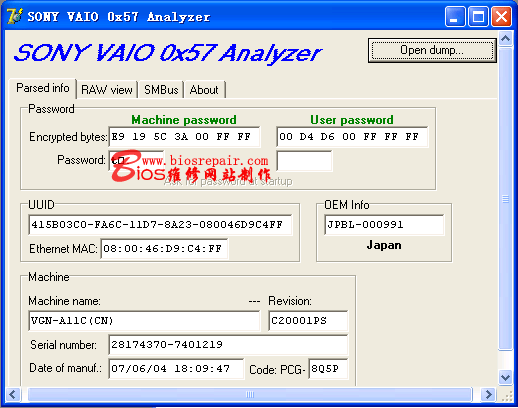Click the decoded Machine password field
This screenshot has width=518, height=408.
click(137, 161)
